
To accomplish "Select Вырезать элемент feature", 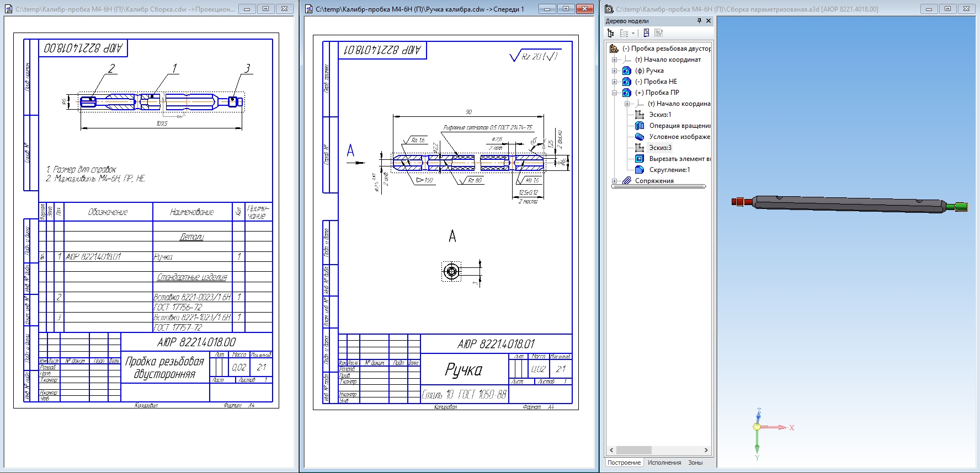I will click(680, 159).
